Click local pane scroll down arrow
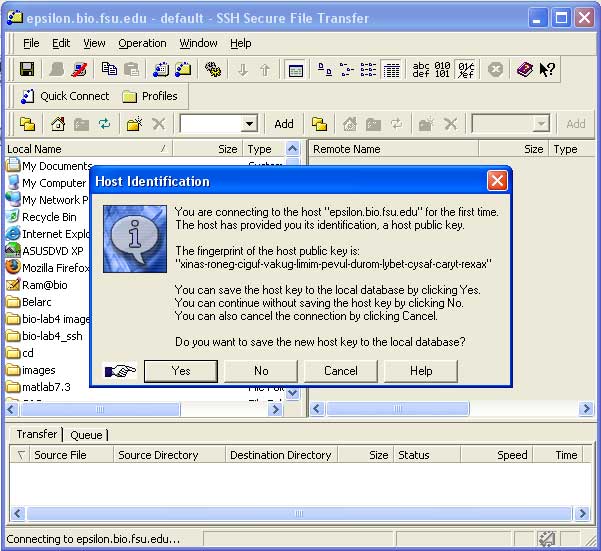The height and width of the screenshot is (551, 601). tap(293, 393)
